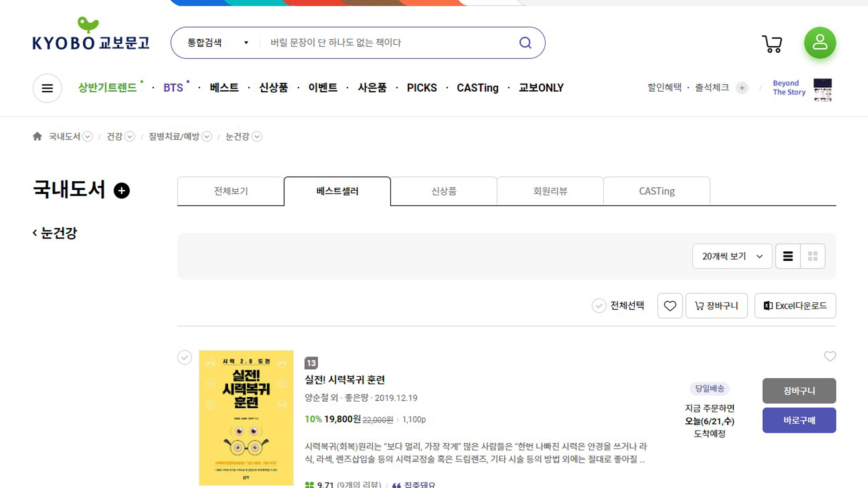868x488 pixels.
Task: Click the home breadcrumb icon
Action: point(37,136)
